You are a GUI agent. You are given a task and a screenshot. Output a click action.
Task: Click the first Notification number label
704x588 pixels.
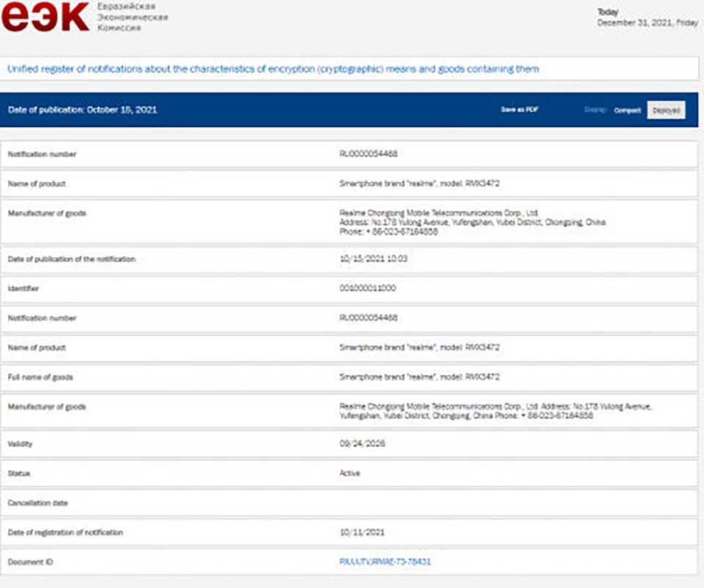(x=43, y=154)
